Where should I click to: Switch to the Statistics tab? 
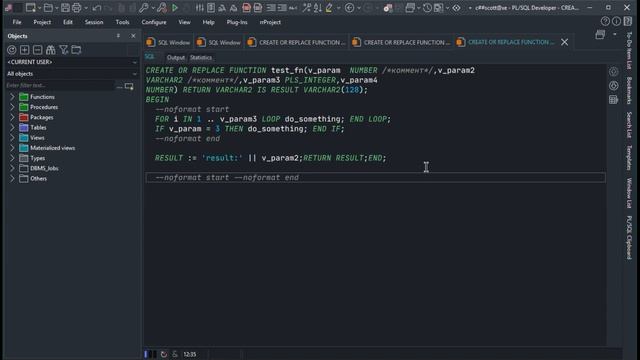(201, 58)
